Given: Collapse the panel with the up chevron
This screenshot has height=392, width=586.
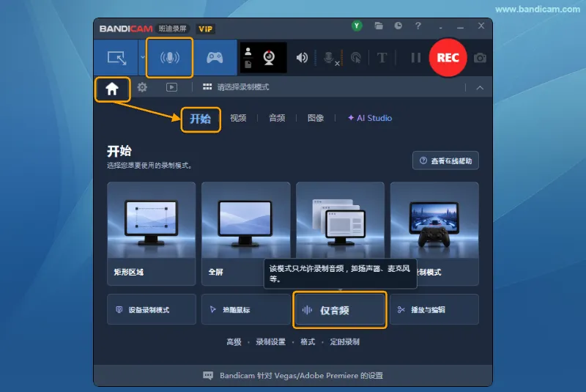Looking at the screenshot, I should [x=480, y=88].
